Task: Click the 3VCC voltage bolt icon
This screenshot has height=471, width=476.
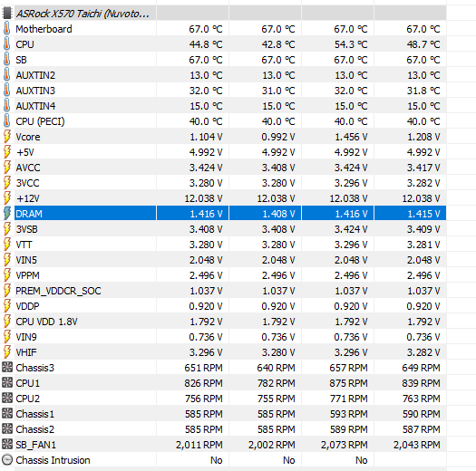Action: coord(7,183)
